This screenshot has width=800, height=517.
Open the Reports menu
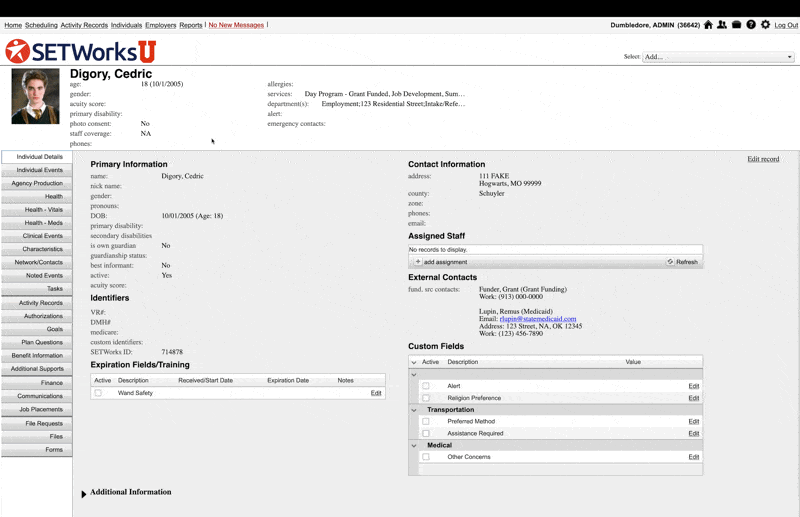pyautogui.click(x=190, y=25)
